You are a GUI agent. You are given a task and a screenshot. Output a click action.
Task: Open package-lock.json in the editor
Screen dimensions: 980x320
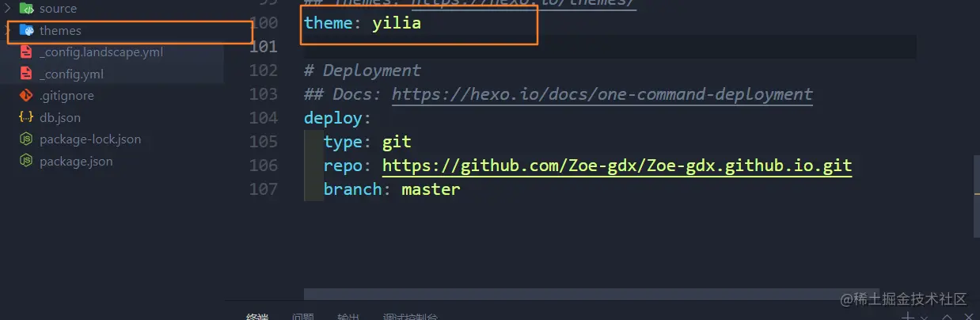[90, 139]
